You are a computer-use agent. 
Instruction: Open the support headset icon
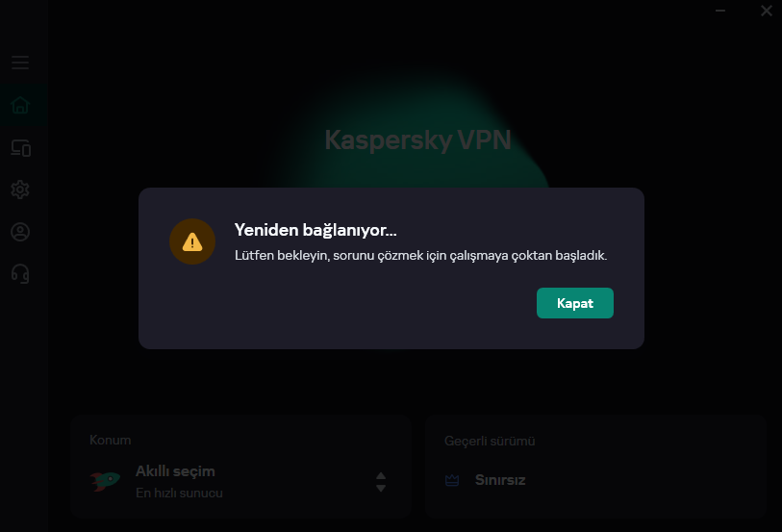(x=20, y=274)
